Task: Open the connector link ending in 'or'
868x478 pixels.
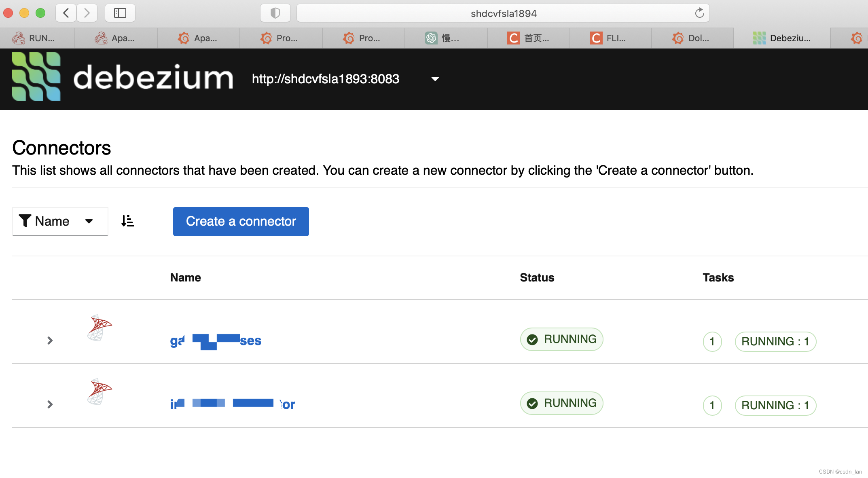Action: pyautogui.click(x=233, y=404)
